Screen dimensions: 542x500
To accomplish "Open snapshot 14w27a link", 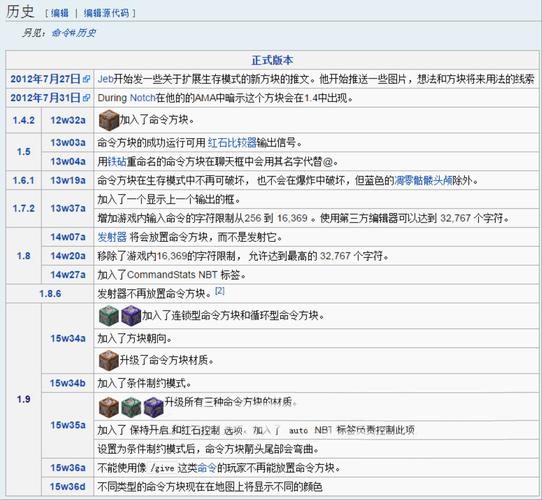I will (x=68, y=275).
